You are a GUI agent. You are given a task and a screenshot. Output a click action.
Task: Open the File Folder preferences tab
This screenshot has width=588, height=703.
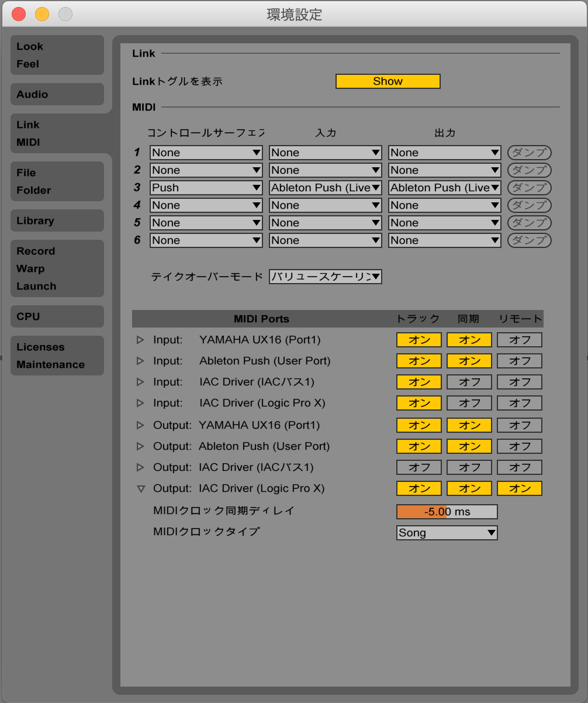click(57, 181)
